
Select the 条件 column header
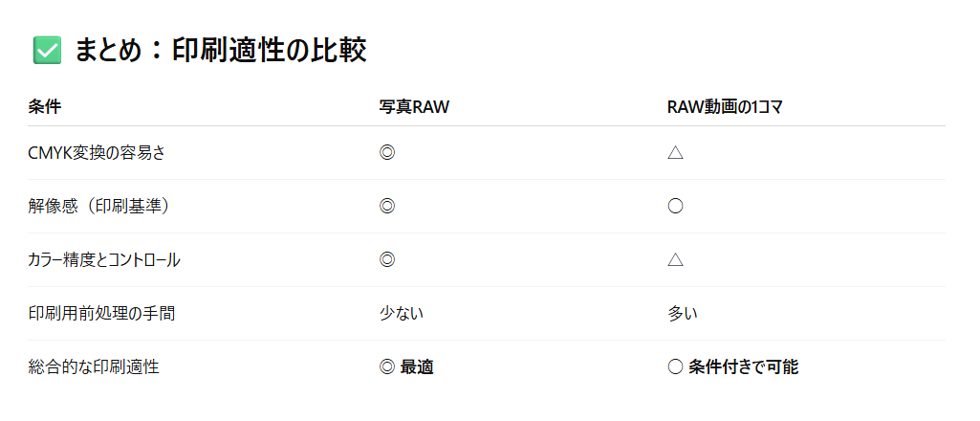pos(44,107)
